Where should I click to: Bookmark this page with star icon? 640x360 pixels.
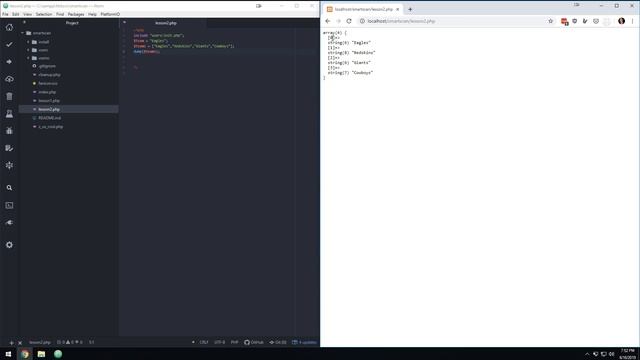[x=551, y=21]
